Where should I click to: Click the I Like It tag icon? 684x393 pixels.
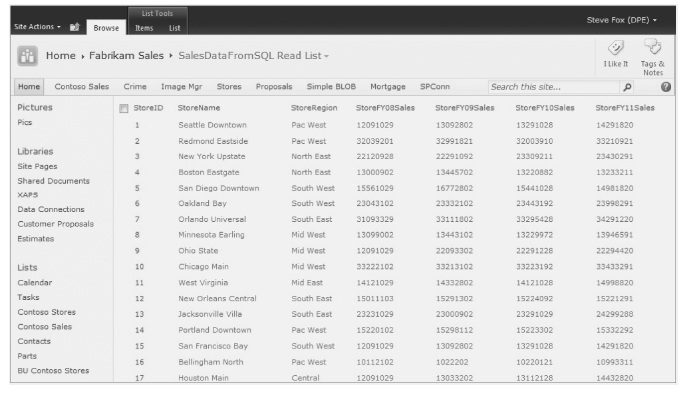pos(616,48)
